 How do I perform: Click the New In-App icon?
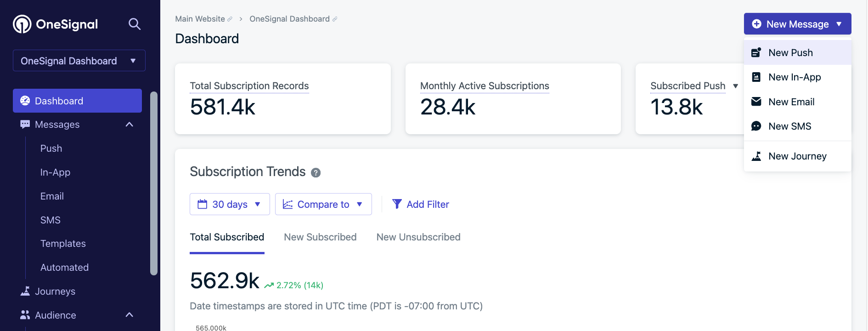click(756, 77)
